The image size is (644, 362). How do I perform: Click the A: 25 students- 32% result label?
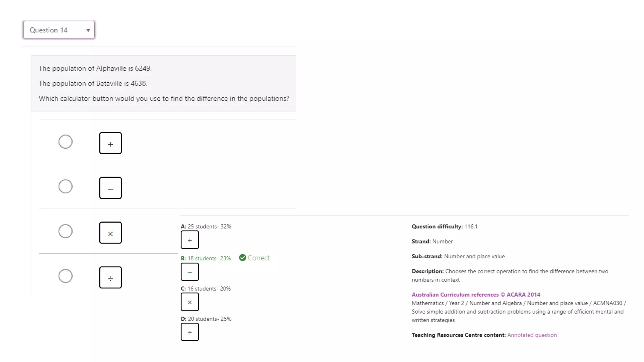point(206,227)
